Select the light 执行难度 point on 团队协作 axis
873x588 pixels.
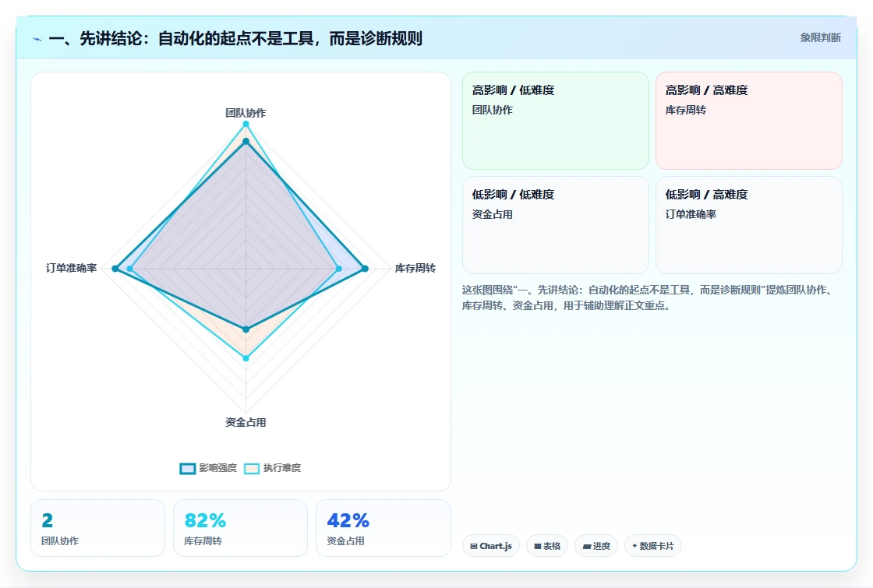246,124
